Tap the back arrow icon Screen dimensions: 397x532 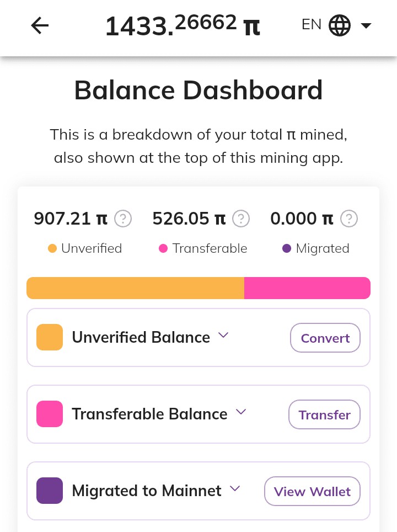[x=40, y=25]
